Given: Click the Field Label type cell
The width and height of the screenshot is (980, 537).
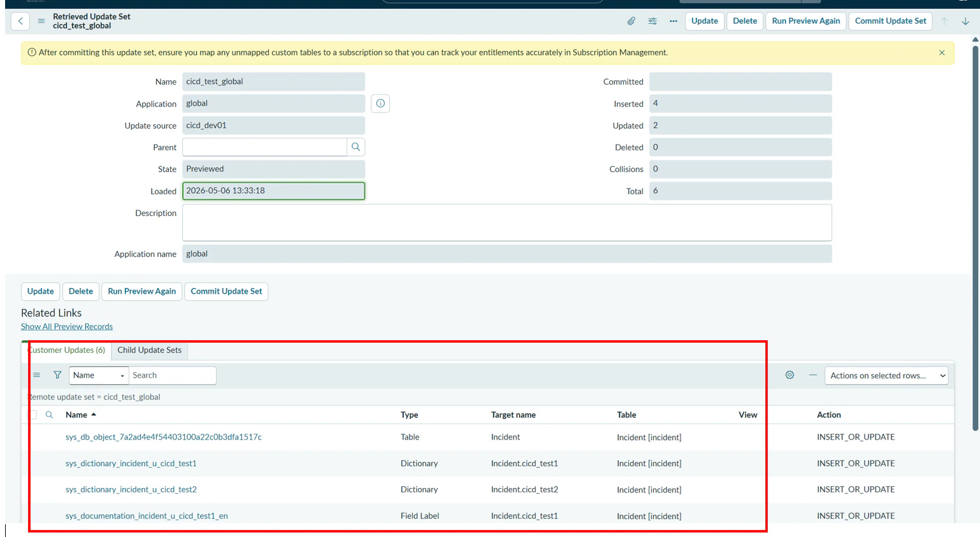Looking at the screenshot, I should (x=420, y=516).
